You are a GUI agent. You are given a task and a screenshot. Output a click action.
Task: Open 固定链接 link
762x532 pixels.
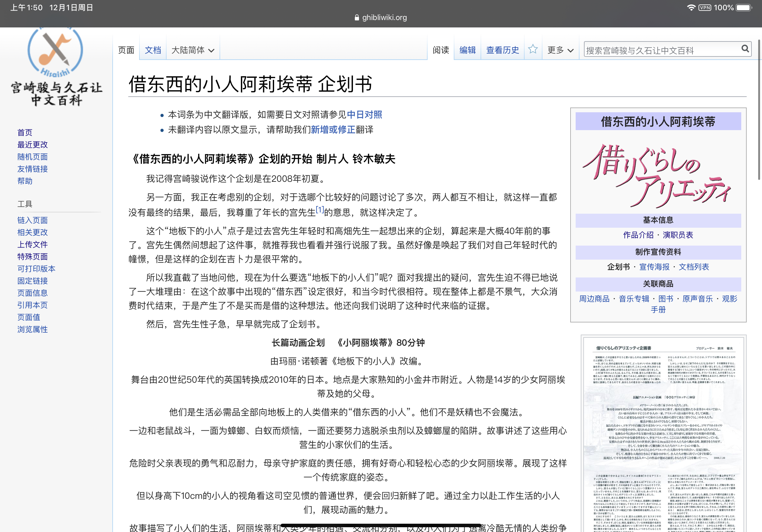33,281
